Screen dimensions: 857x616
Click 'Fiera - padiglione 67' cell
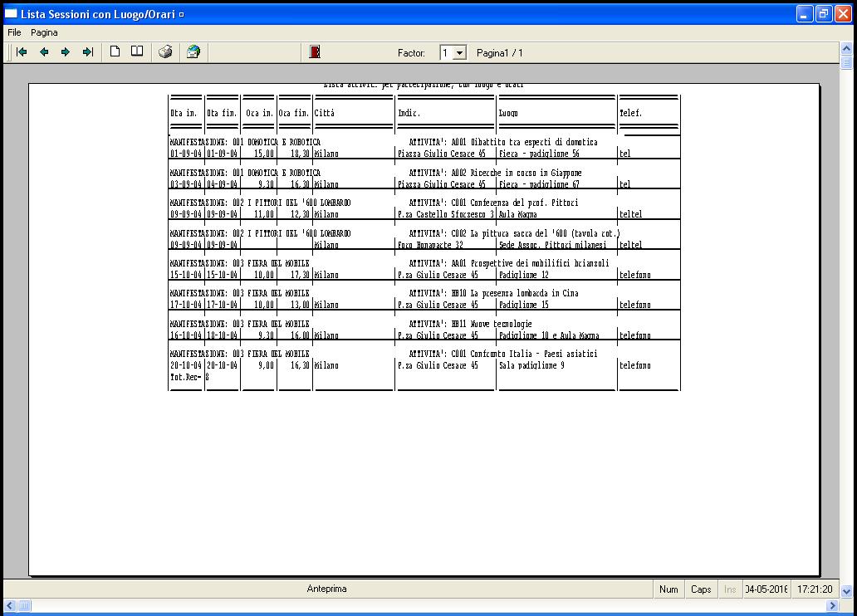pyautogui.click(x=539, y=184)
